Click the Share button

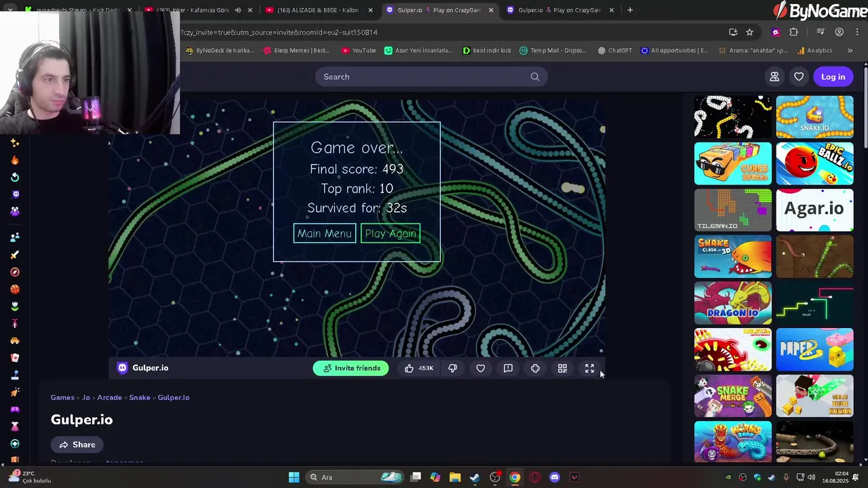[x=77, y=445]
